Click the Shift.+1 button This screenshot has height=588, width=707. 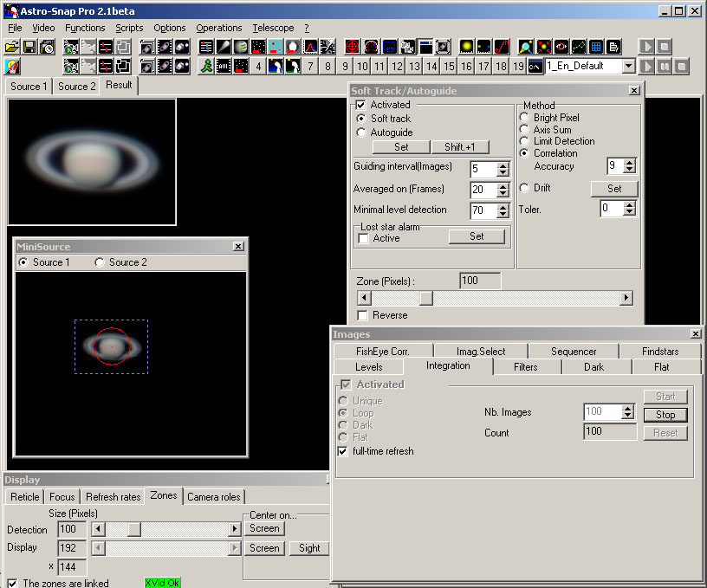[459, 147]
